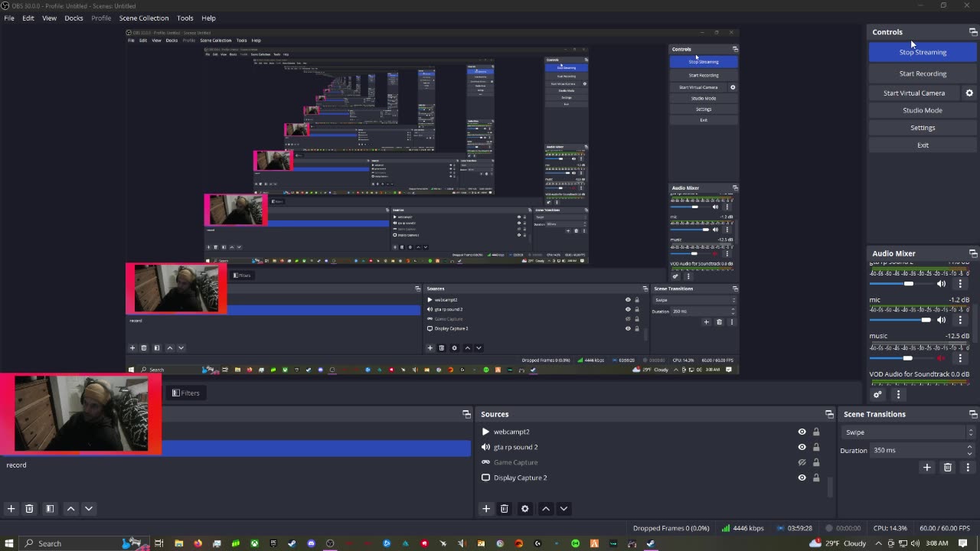The image size is (980, 551).
Task: Unlock the Display Capture 2 source
Action: (816, 478)
